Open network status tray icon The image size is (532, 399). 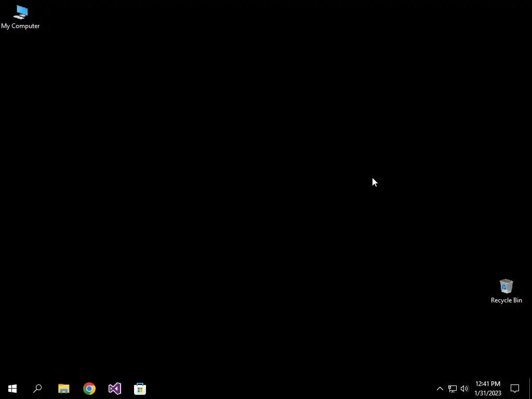pos(453,389)
